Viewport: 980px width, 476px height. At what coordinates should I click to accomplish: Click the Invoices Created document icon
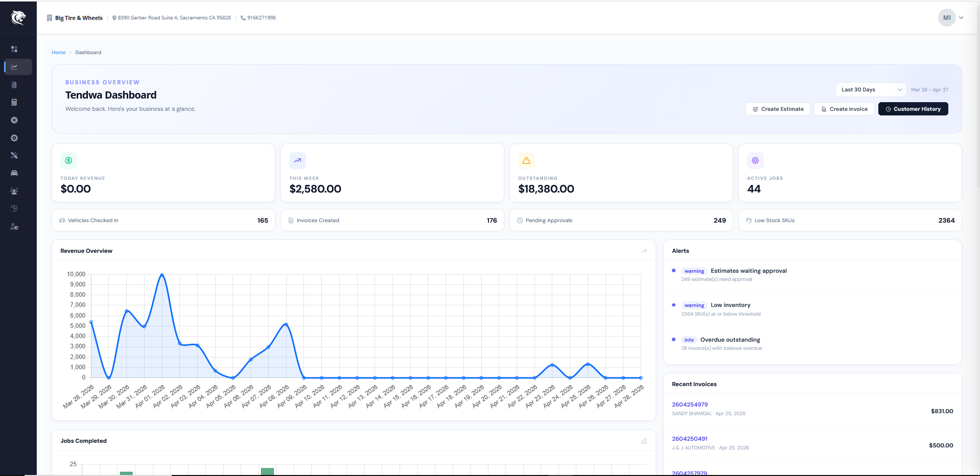coord(291,221)
